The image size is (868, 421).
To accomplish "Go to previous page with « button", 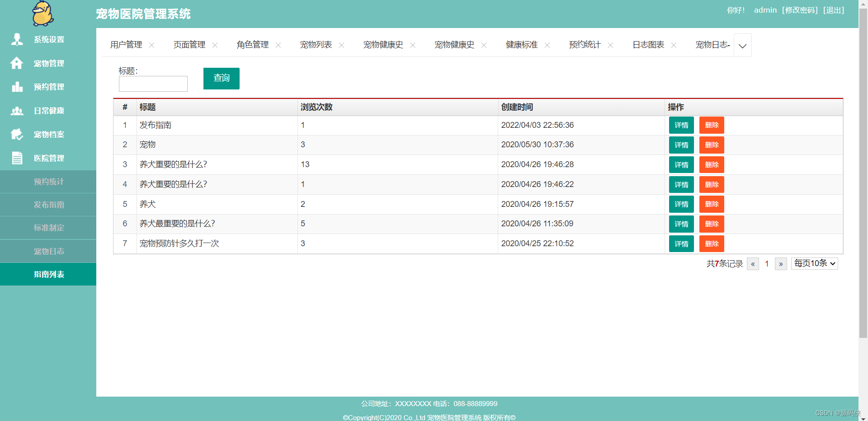I will point(753,264).
